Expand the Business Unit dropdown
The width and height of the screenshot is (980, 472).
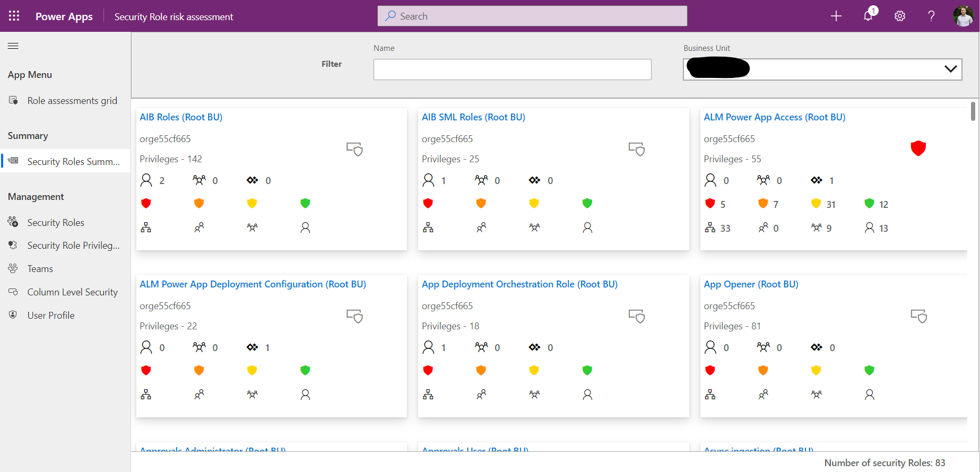point(950,69)
